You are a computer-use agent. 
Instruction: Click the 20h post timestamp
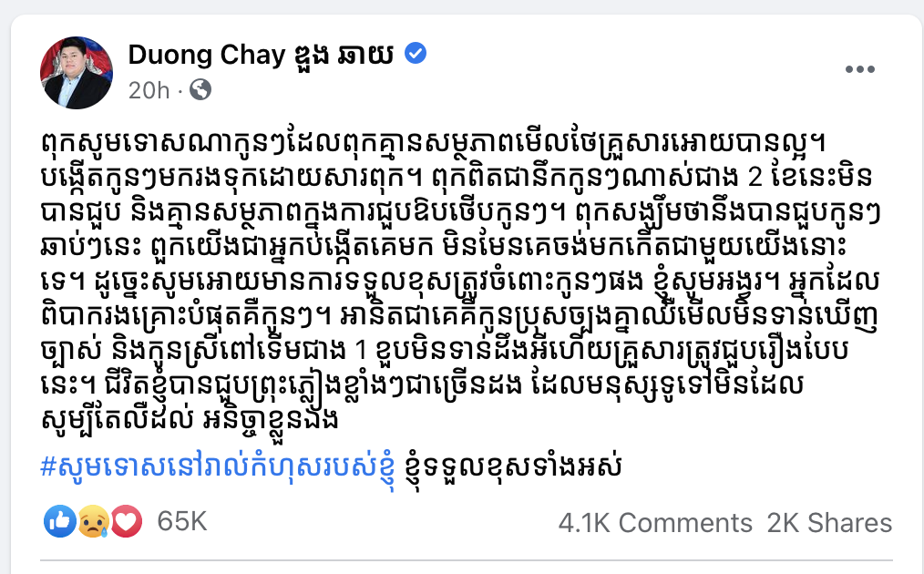coord(149,90)
